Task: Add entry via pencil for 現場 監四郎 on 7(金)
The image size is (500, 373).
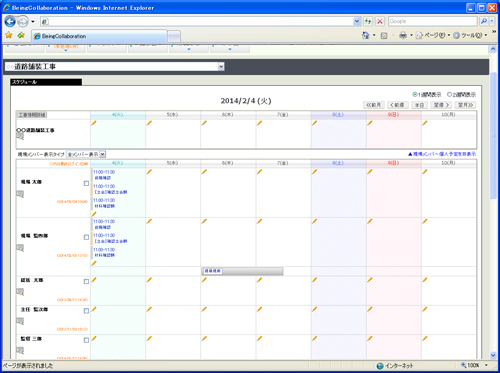Action: pos(259,221)
